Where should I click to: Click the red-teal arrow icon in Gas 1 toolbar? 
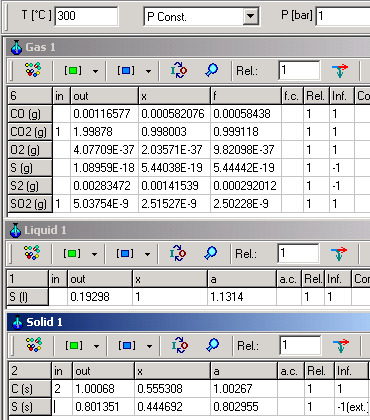coord(340,71)
